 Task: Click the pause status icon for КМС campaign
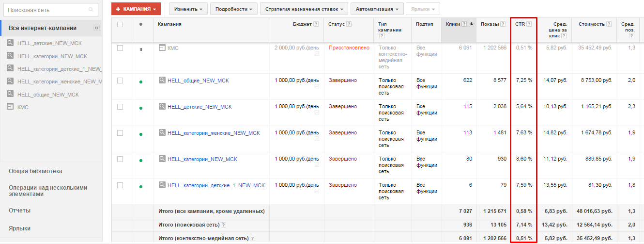pyautogui.click(x=141, y=49)
